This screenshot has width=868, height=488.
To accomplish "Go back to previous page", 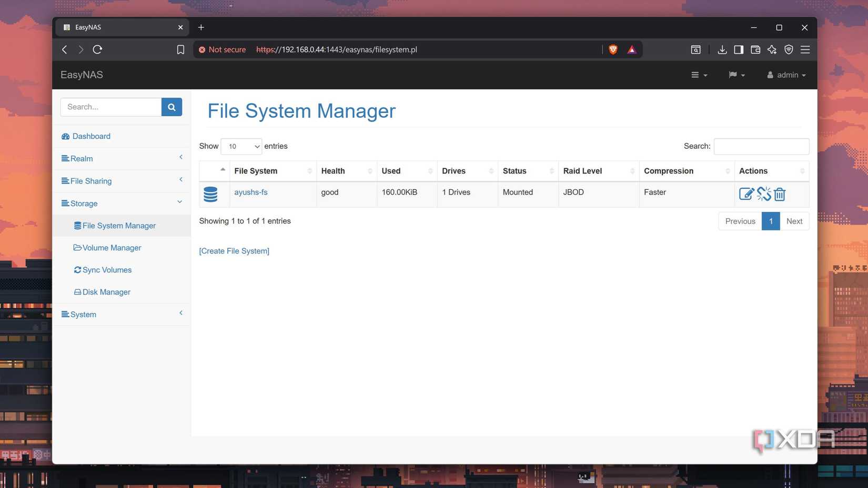I will pos(65,49).
